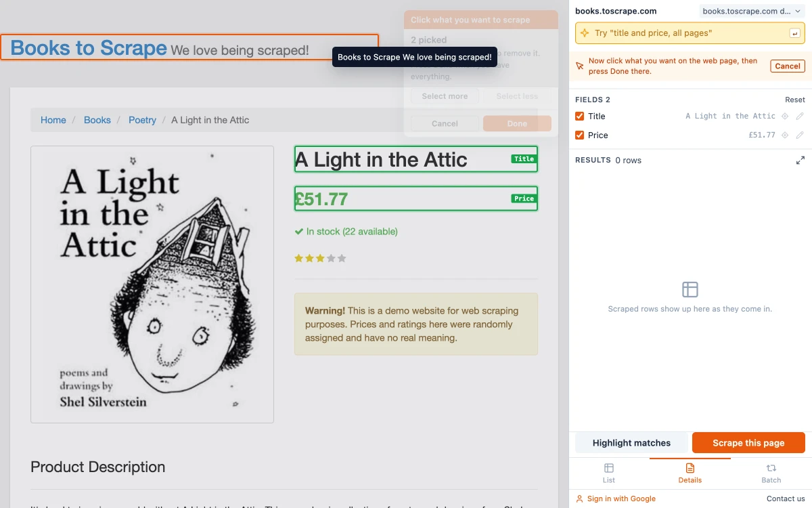Click the £51.77 price on the page
Screen dimensions: 812x508
[x=321, y=199]
